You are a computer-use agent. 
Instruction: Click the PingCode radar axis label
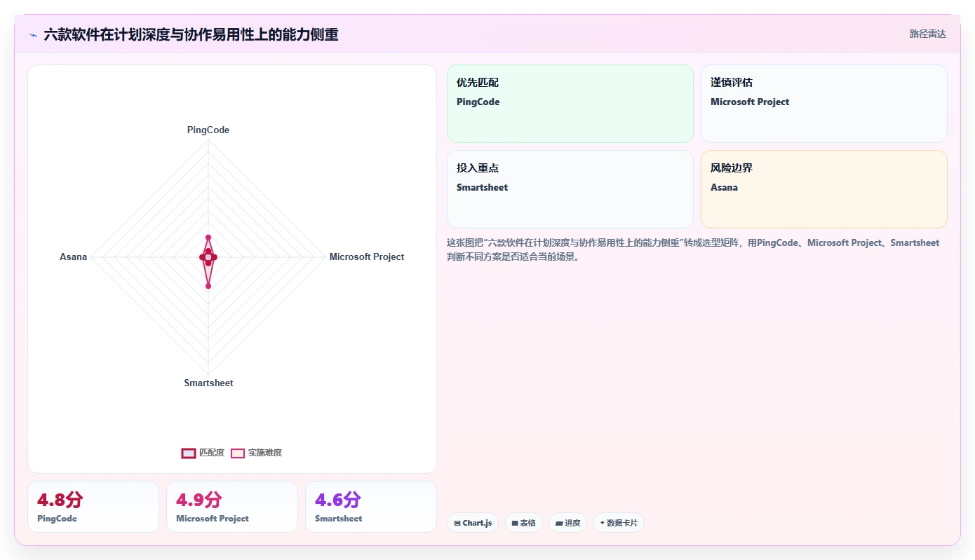(x=208, y=130)
